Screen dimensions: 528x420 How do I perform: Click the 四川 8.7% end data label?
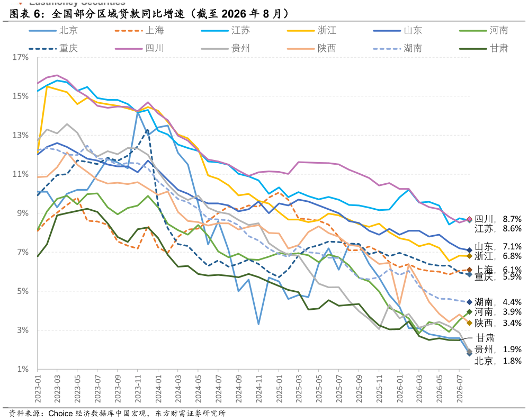tap(498, 219)
